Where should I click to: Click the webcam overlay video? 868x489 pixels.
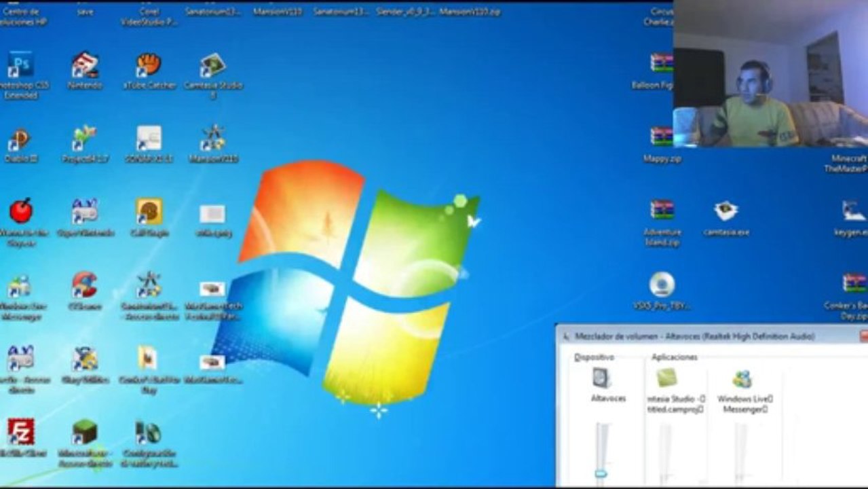coord(770,73)
